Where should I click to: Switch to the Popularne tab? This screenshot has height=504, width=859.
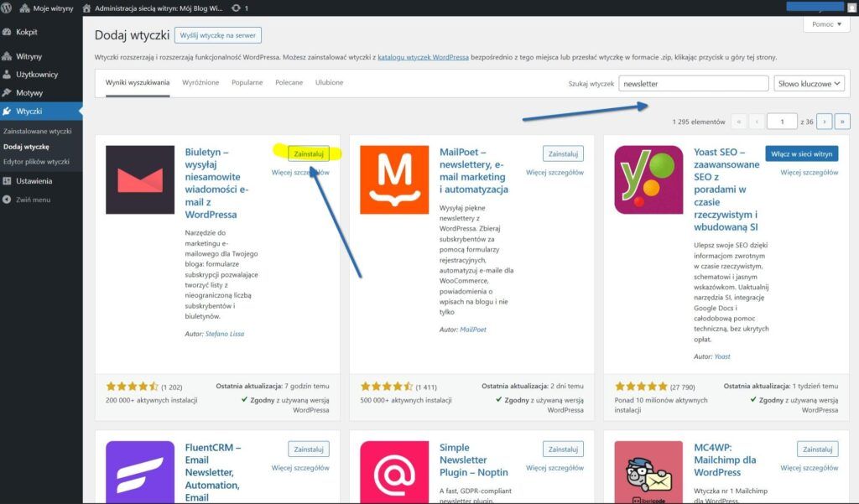pyautogui.click(x=248, y=84)
